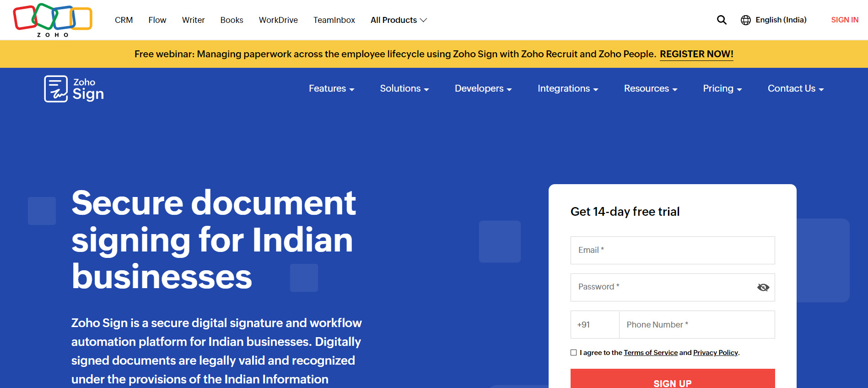
Task: Expand the Integrations menu
Action: [x=568, y=88]
